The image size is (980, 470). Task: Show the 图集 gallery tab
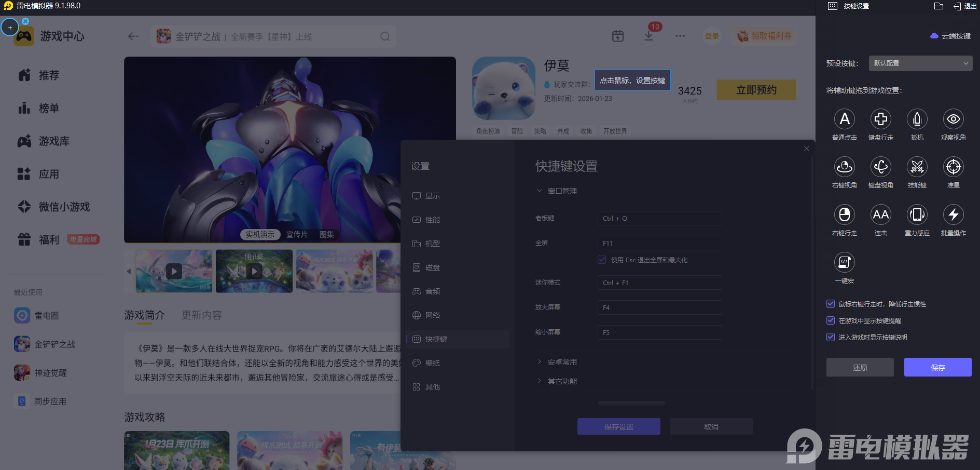(x=327, y=235)
